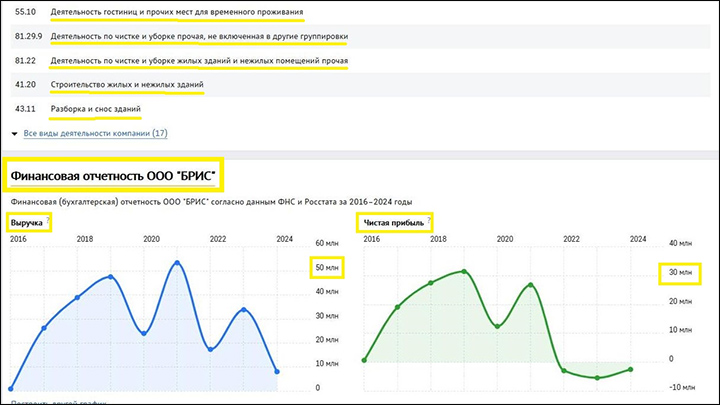Open the Строительство жилых и нежилых зданий link

(127, 85)
